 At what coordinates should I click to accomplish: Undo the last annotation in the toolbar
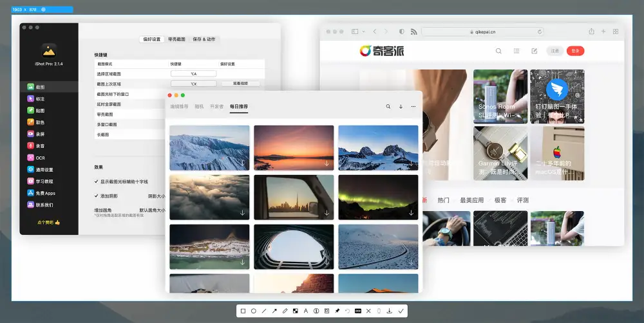coord(348,311)
